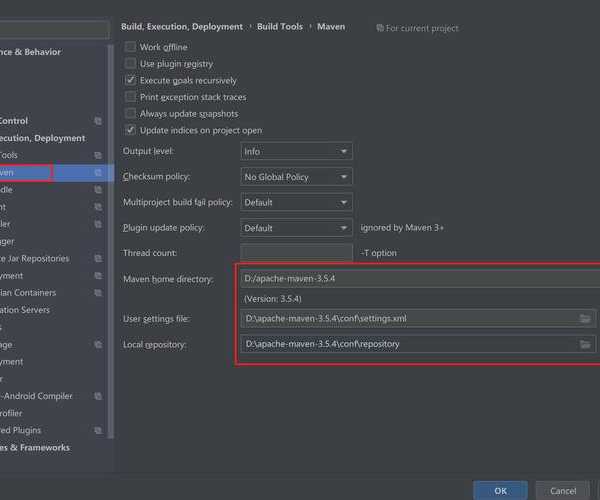Open the Output level dropdown
The height and width of the screenshot is (500, 600).
click(x=296, y=151)
